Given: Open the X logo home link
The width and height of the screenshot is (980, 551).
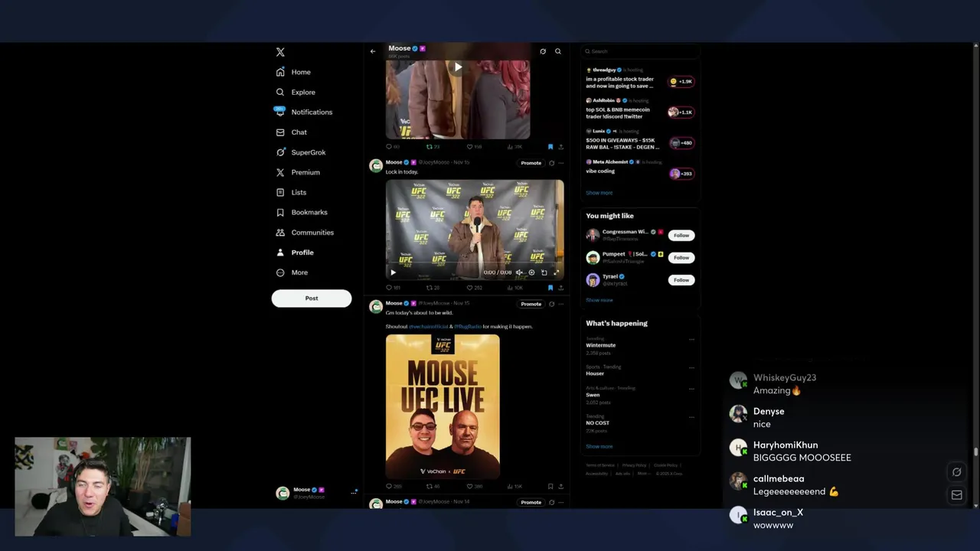Looking at the screenshot, I should 280,52.
